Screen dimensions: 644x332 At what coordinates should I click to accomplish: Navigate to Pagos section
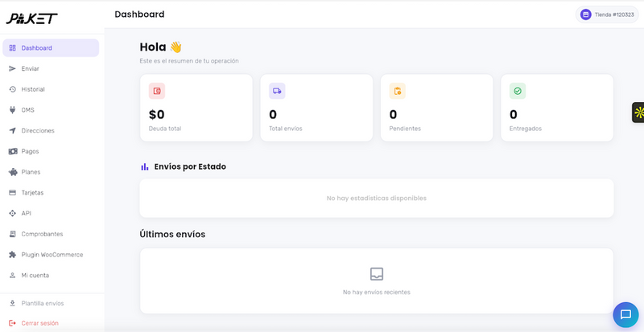click(51, 151)
